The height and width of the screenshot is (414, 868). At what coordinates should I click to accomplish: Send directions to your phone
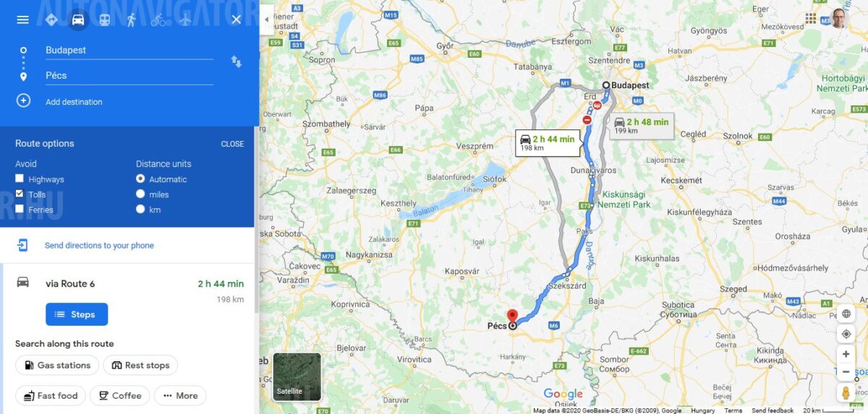pyautogui.click(x=99, y=246)
